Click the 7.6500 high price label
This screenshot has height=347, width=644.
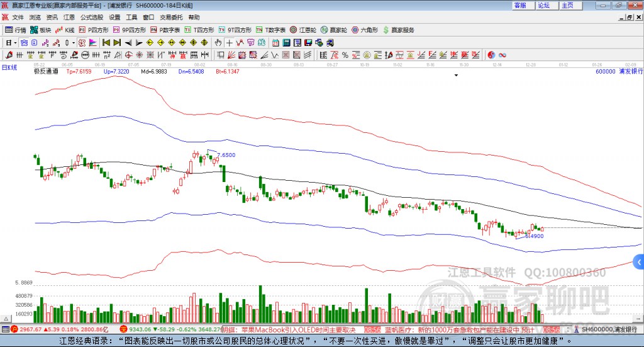[x=226, y=155]
